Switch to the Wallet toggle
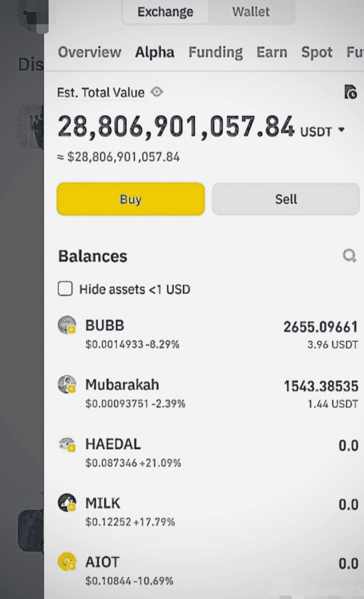Screen dimensions: 364x599 tap(251, 12)
